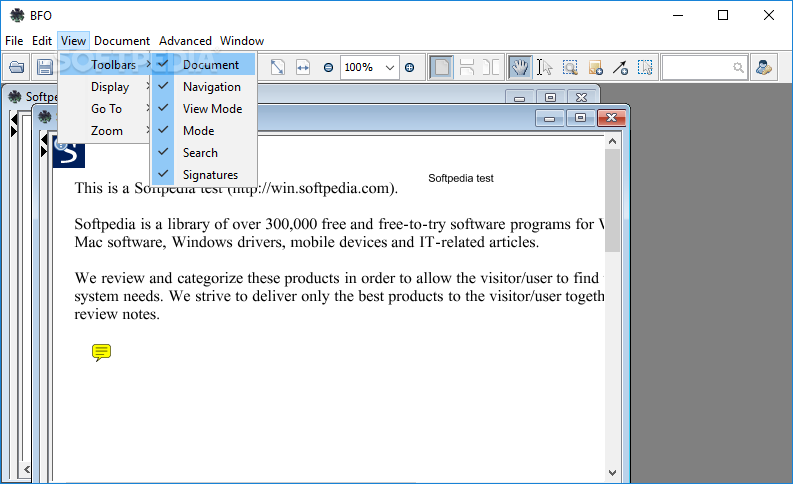Click the Open file folder icon

click(17, 67)
